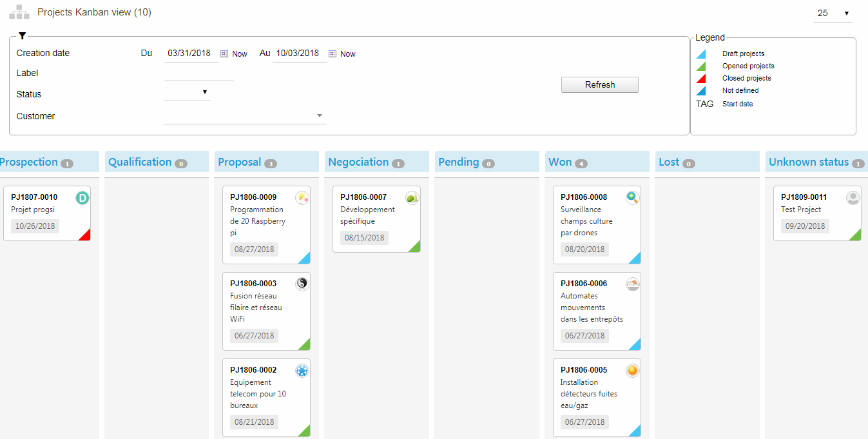This screenshot has height=439, width=868.
Task: Expand the Customer dropdown list
Action: [320, 116]
